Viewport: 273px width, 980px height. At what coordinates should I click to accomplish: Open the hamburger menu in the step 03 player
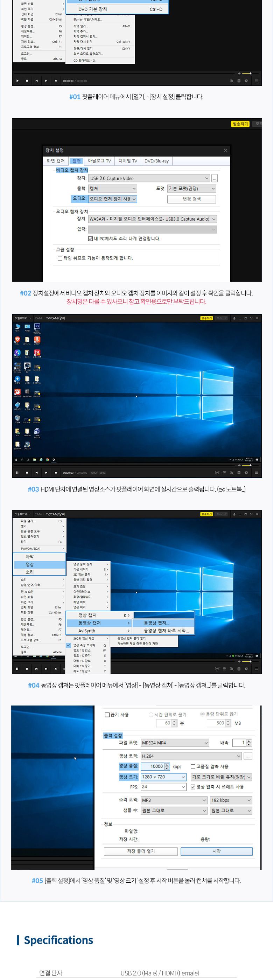pos(256,473)
